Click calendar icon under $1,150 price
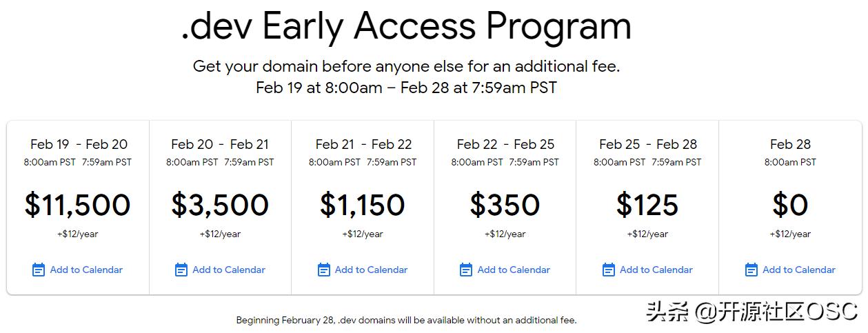This screenshot has width=868, height=333. (x=324, y=270)
